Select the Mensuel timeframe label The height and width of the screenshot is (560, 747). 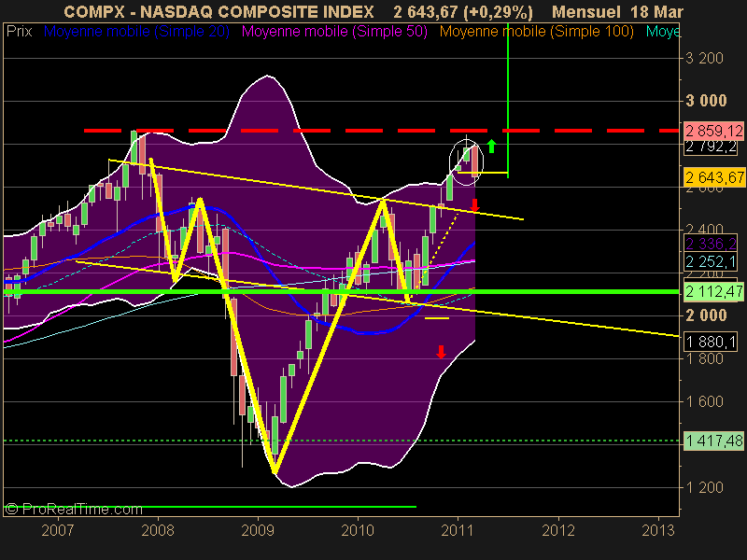tap(586, 12)
